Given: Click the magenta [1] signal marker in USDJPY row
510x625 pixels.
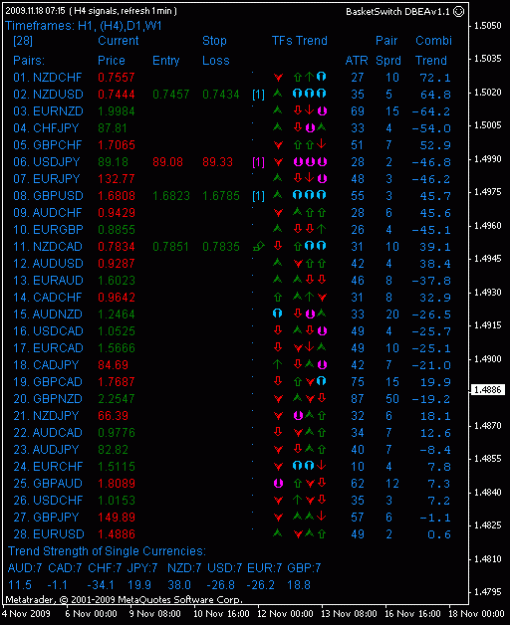Looking at the screenshot, I should coord(258,162).
